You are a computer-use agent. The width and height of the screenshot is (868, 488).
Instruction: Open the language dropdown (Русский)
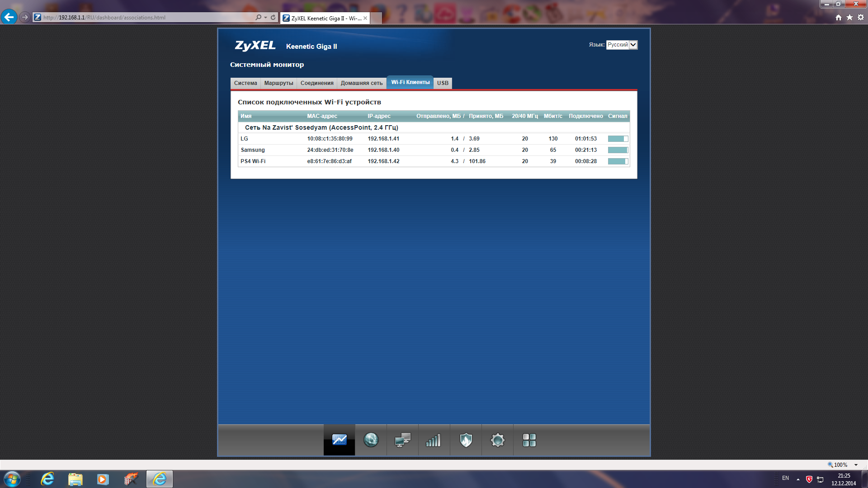(622, 45)
